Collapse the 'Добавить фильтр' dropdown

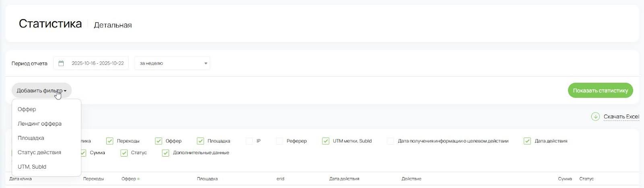pyautogui.click(x=41, y=91)
